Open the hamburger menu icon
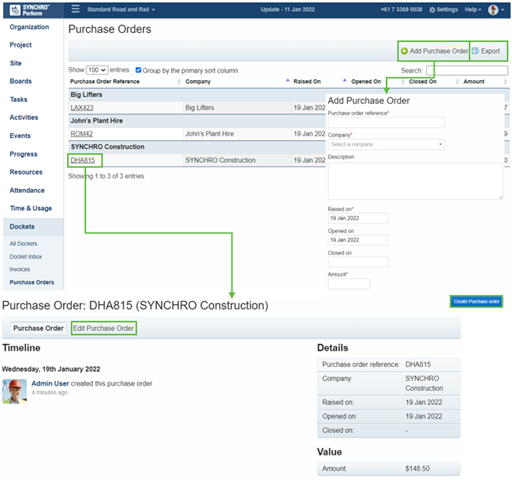 pyautogui.click(x=76, y=9)
